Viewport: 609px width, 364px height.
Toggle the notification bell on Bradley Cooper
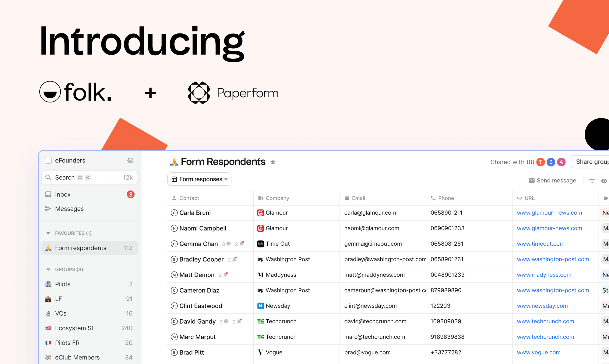pyautogui.click(x=234, y=259)
